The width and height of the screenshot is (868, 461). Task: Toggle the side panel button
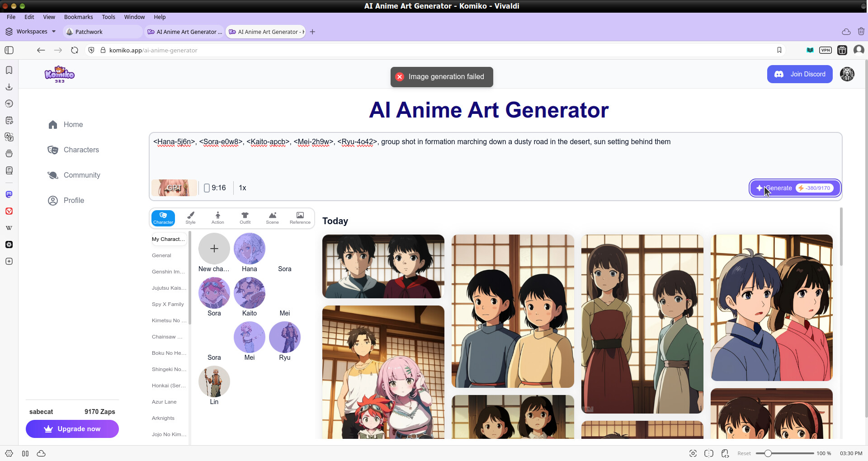[x=9, y=50]
